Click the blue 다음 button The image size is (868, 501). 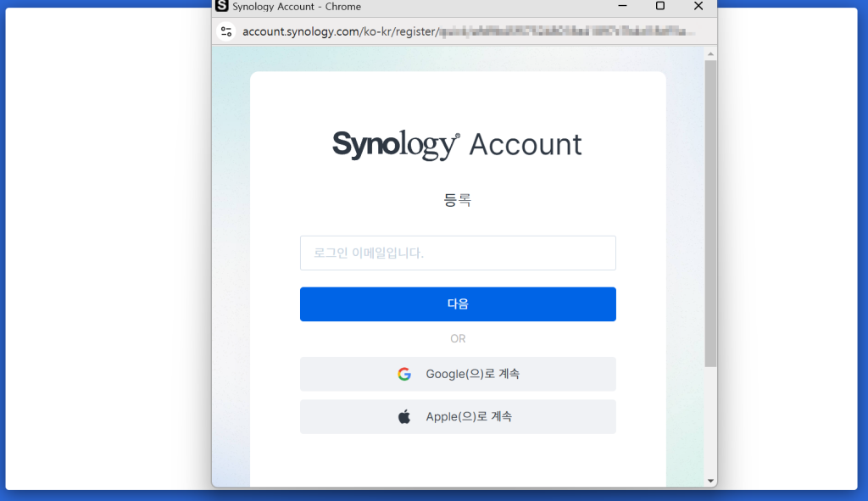[x=458, y=304]
